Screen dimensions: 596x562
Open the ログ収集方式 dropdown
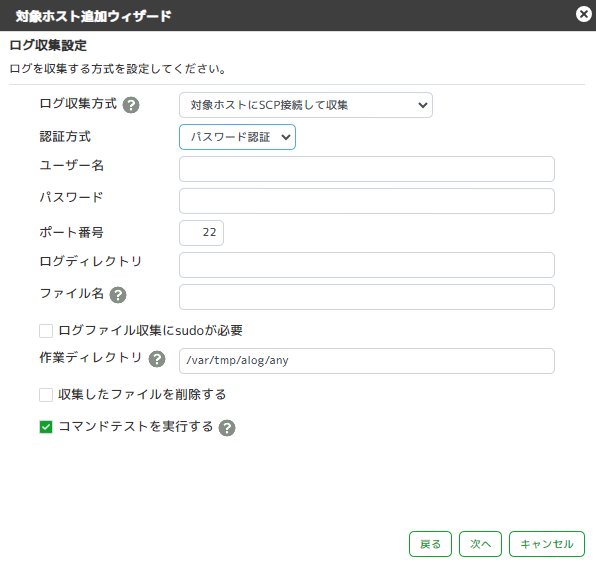(x=306, y=105)
